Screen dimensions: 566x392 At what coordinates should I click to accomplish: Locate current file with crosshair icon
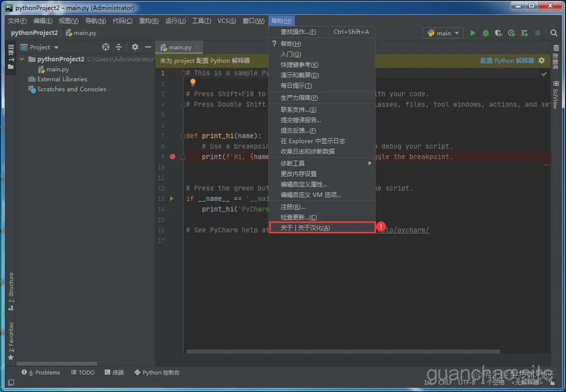pyautogui.click(x=105, y=47)
